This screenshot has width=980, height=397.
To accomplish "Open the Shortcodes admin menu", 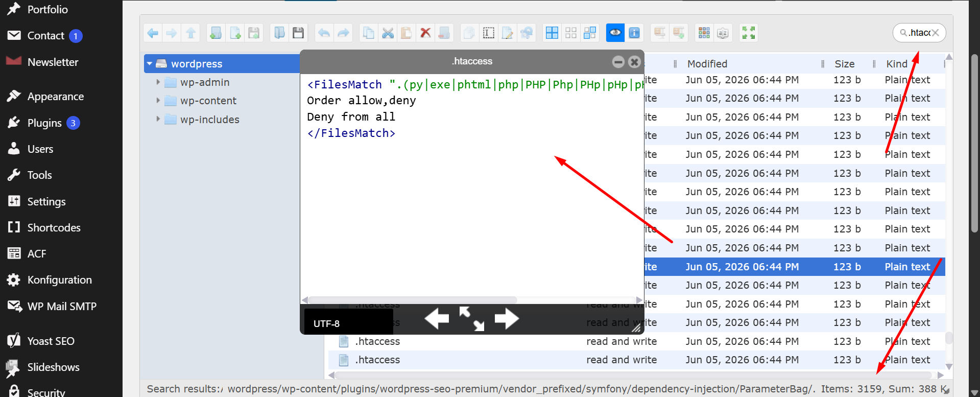I will 54,228.
